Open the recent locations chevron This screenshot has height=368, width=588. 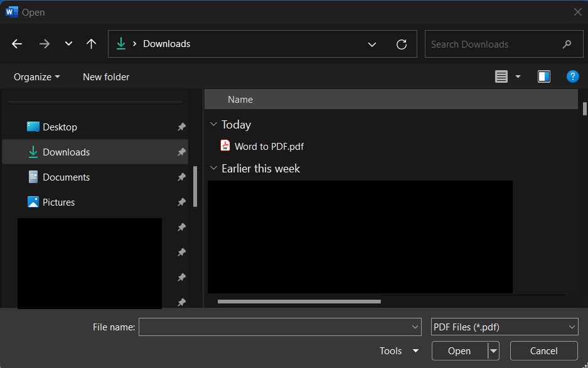tap(68, 44)
